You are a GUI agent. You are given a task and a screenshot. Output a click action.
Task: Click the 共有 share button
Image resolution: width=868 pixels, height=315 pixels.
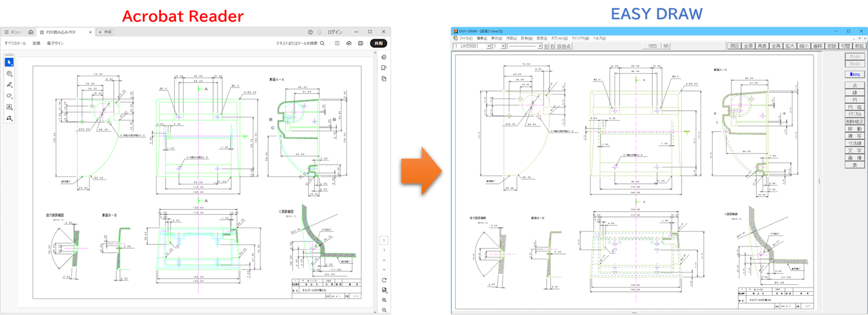click(x=378, y=43)
